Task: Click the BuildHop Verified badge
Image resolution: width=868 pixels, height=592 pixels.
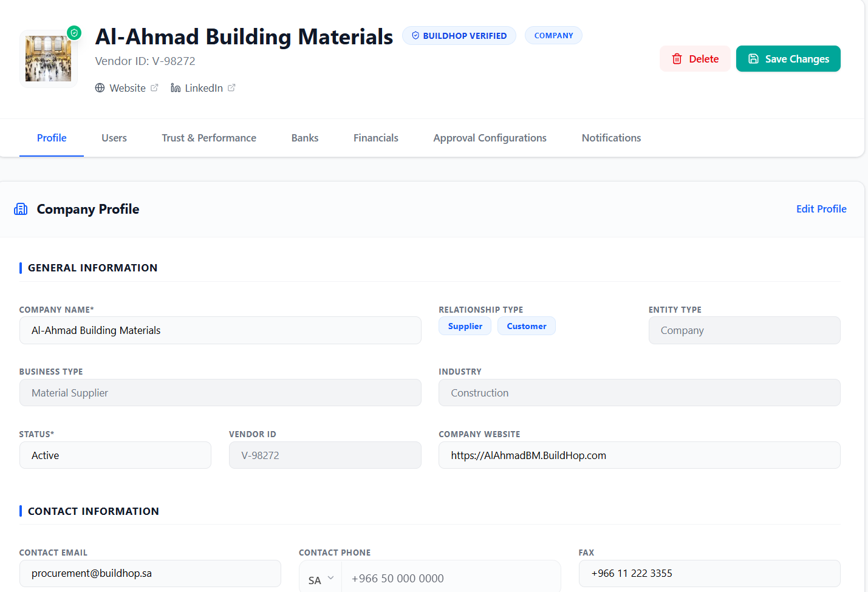Action: [x=459, y=36]
